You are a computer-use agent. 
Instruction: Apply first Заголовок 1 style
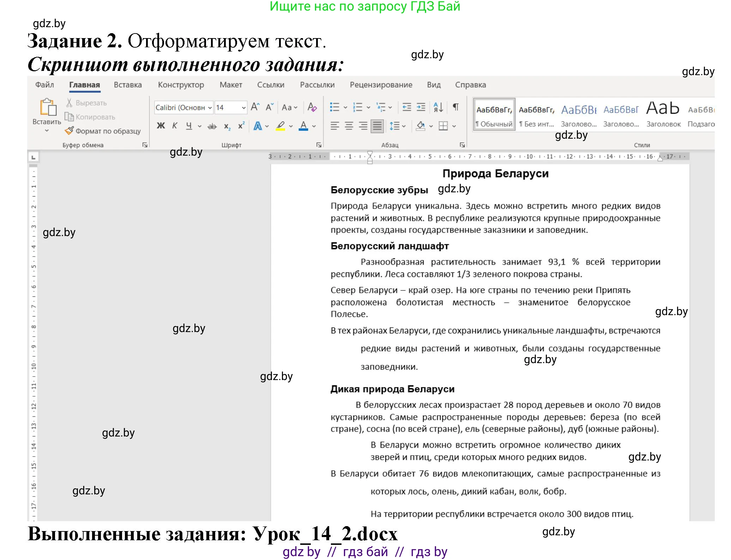(x=579, y=115)
